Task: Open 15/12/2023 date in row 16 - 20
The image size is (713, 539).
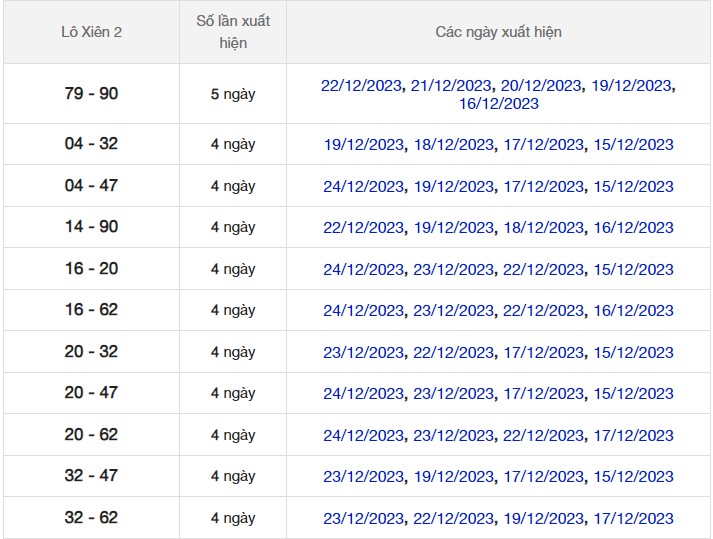Action: [x=633, y=270]
